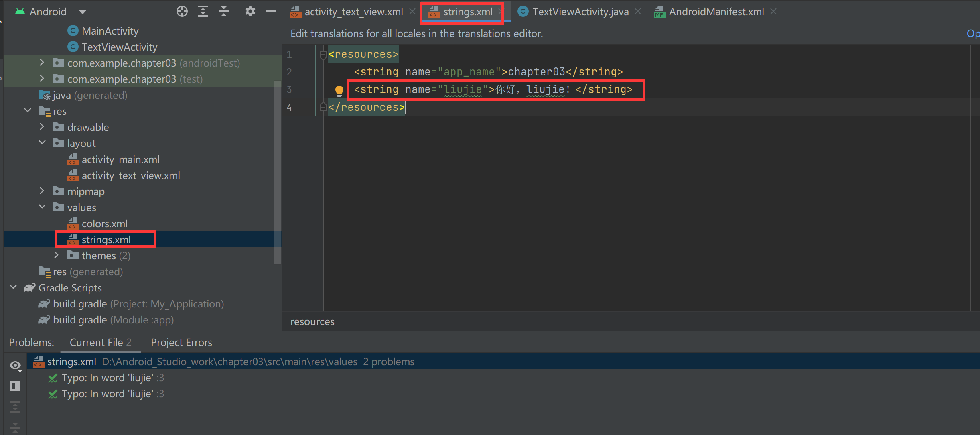Screen dimensions: 980x435
Task: Click the app_name string line in the editor
Action: point(488,72)
